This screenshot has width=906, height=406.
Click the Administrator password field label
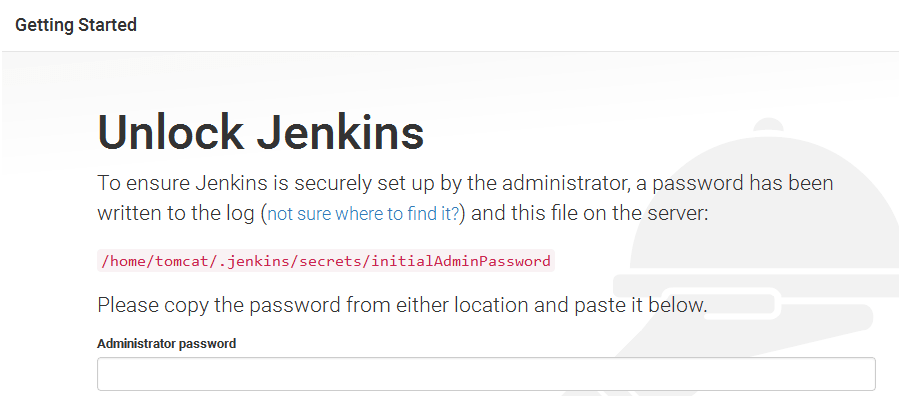pos(167,343)
